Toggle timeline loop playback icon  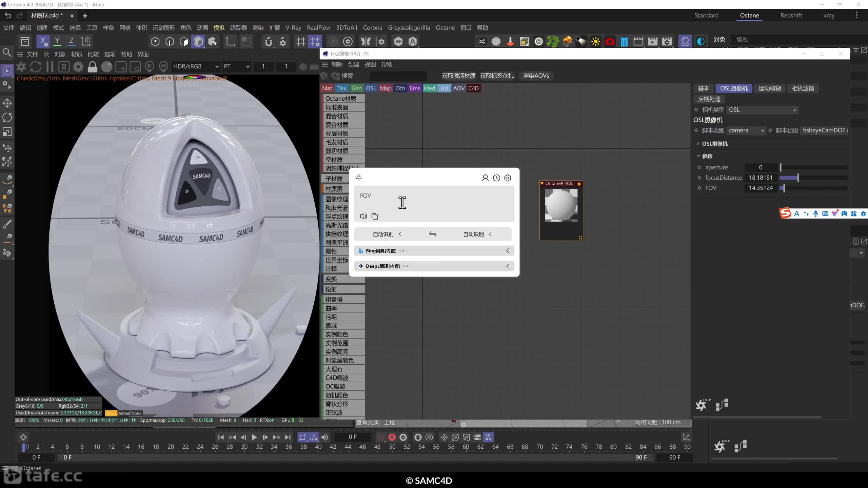[x=302, y=438]
